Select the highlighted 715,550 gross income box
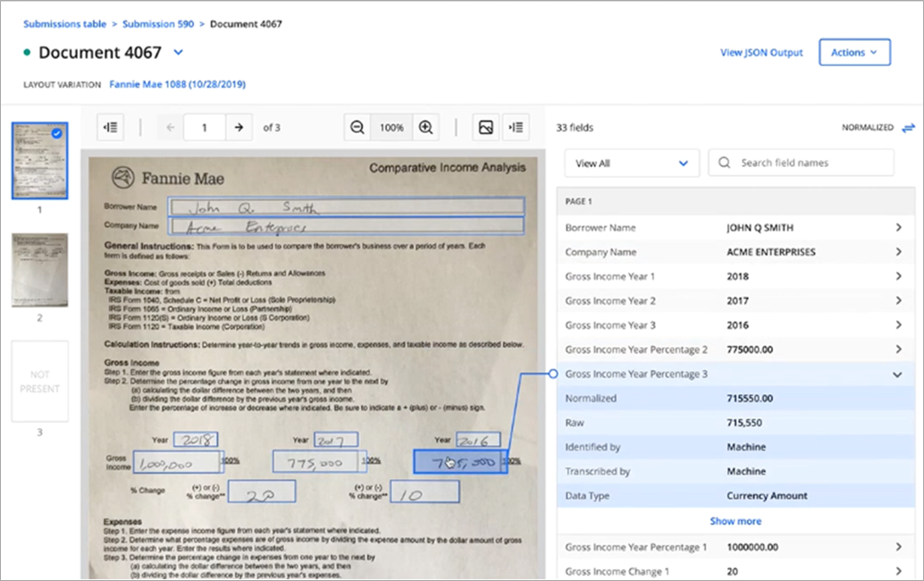 point(460,462)
